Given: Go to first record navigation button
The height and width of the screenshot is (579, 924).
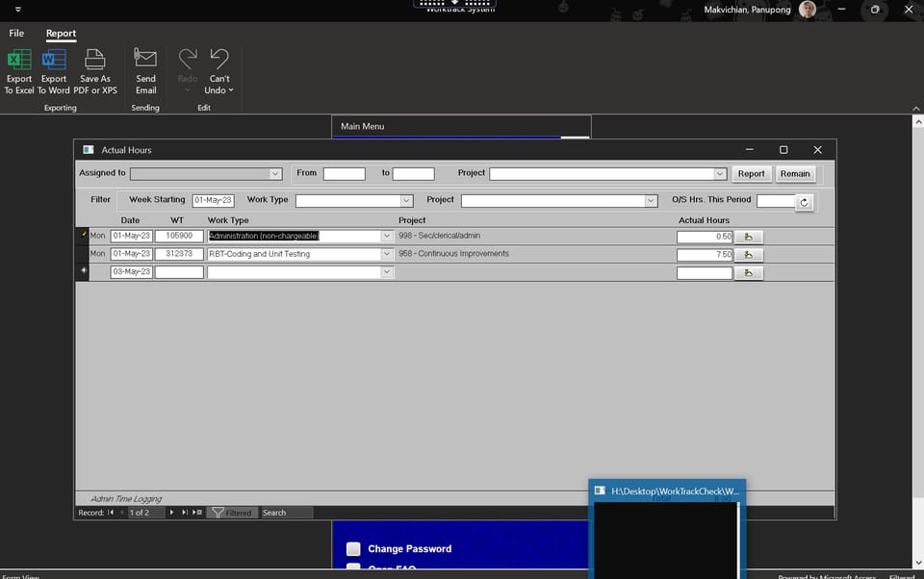Looking at the screenshot, I should tap(110, 513).
